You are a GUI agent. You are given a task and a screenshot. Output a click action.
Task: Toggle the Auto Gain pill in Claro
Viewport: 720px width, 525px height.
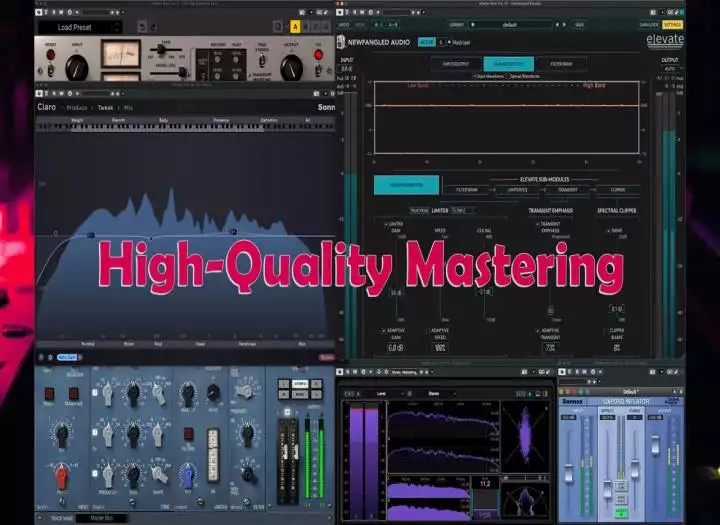(67, 357)
